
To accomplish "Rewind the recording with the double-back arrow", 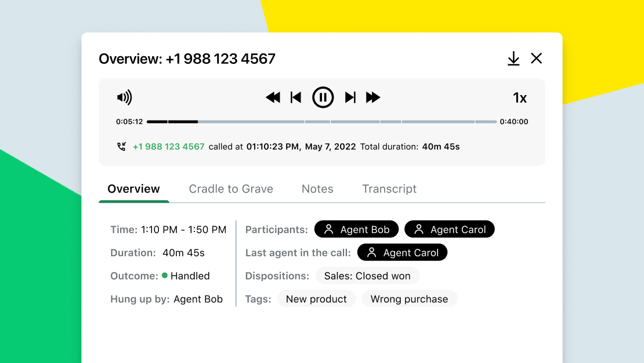I will pos(273,97).
